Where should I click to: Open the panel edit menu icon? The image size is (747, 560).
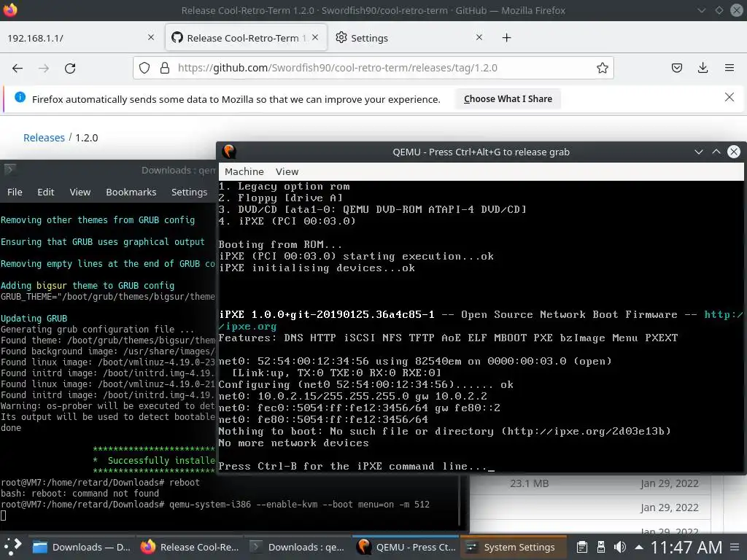point(735,547)
